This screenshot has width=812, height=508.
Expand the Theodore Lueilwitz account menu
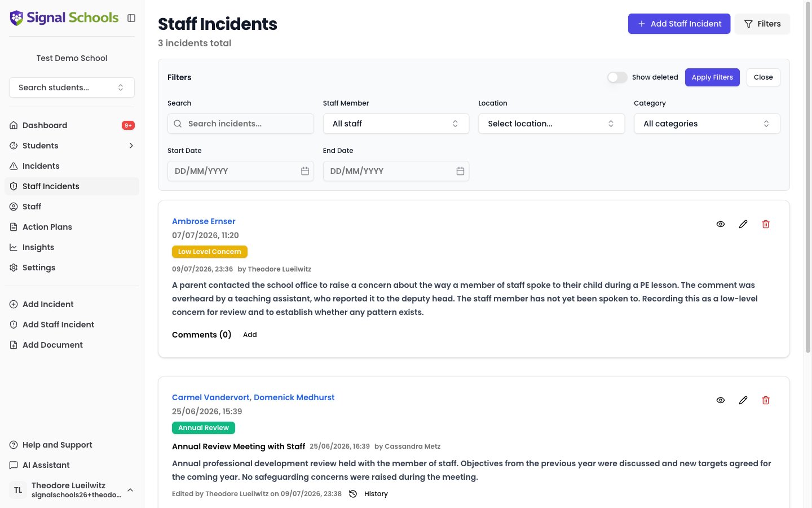click(72, 490)
